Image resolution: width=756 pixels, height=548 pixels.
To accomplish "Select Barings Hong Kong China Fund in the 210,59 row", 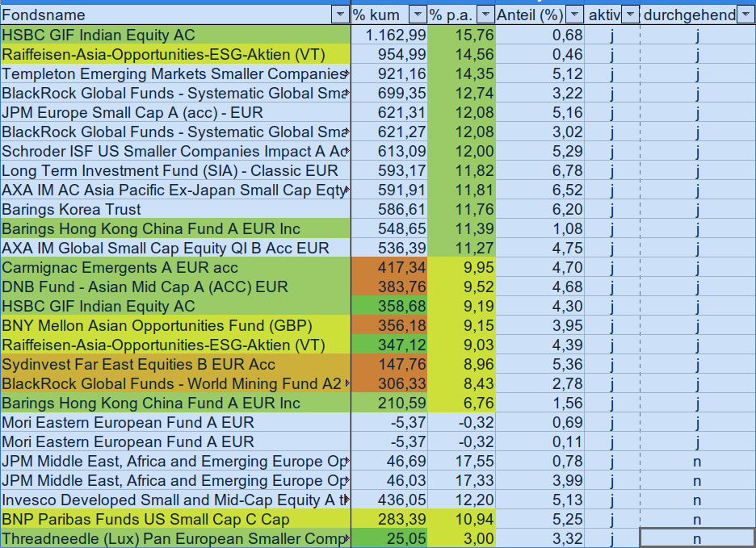I will [x=175, y=403].
